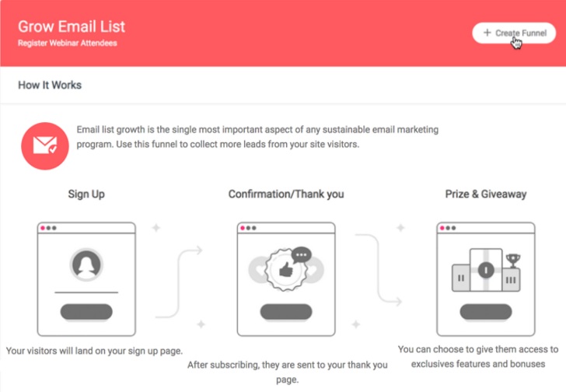
Task: Click the user avatar icon in Sign Up
Action: pos(86,264)
